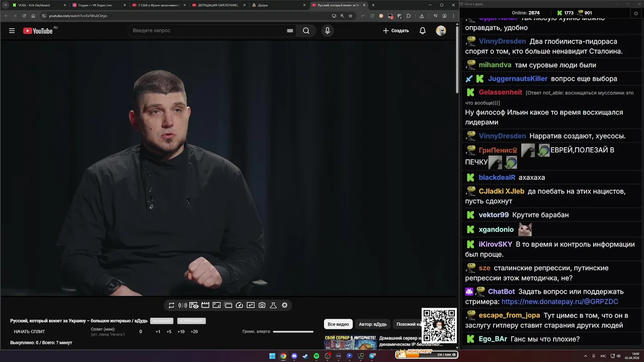Click the YouTube search magnifier button
The image size is (644, 362).
(306, 31)
